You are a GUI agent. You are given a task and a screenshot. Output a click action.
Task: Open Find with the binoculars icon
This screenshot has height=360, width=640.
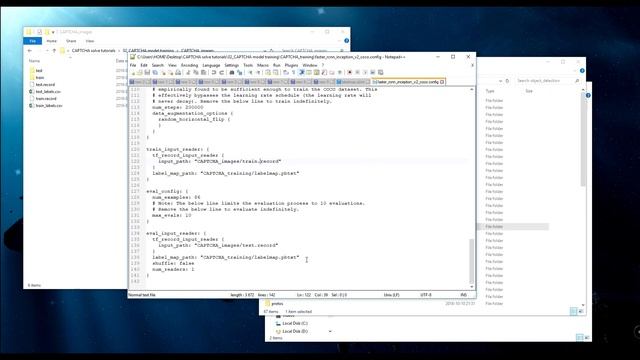pos(232,72)
